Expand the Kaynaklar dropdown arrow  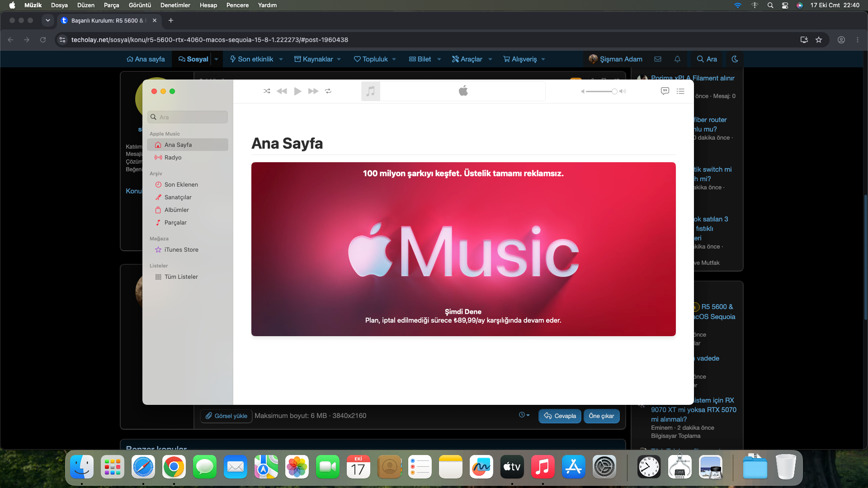click(x=339, y=59)
